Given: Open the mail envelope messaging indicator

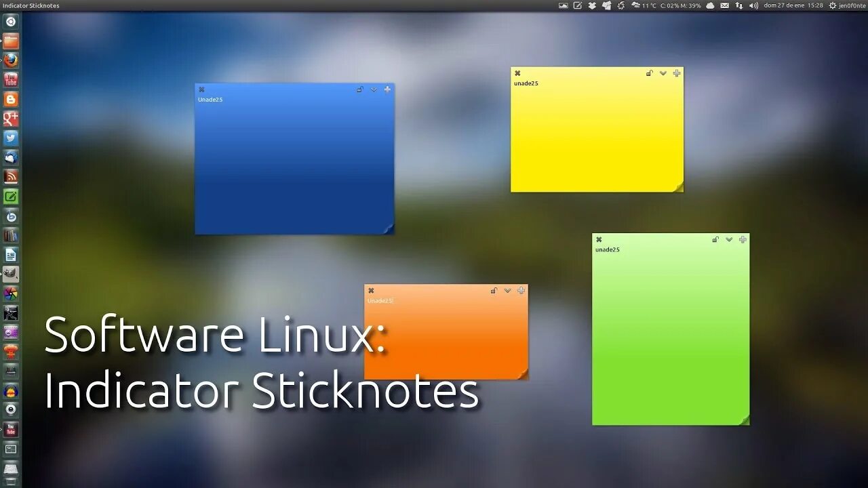Looking at the screenshot, I should click(x=724, y=5).
